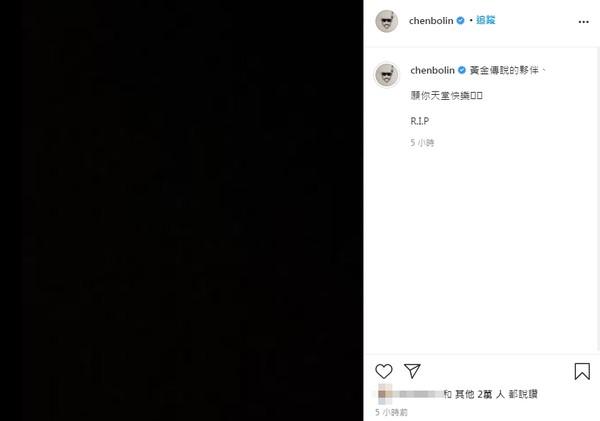Click the verified badge beside header username

click(x=461, y=21)
